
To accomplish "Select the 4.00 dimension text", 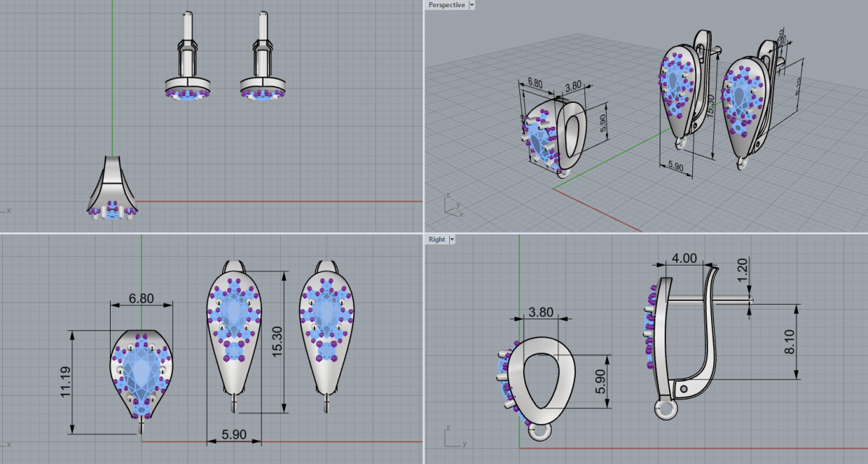I will 684,258.
